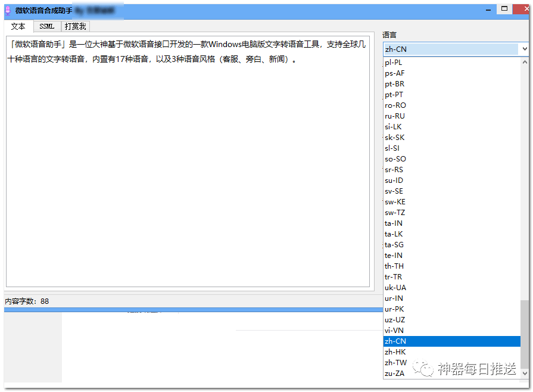Screen dimensions: 533x392
Task: Choose zh-HK from the language list
Action: tap(452, 351)
